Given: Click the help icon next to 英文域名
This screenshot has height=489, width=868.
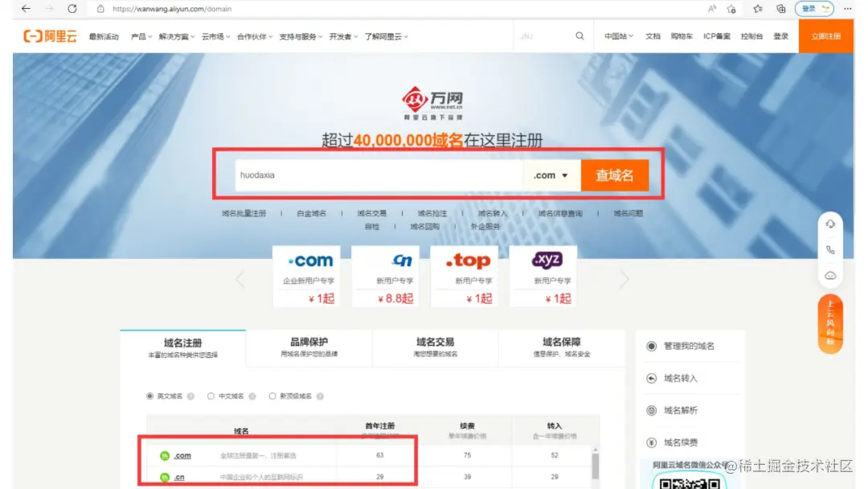Looking at the screenshot, I should (x=191, y=396).
